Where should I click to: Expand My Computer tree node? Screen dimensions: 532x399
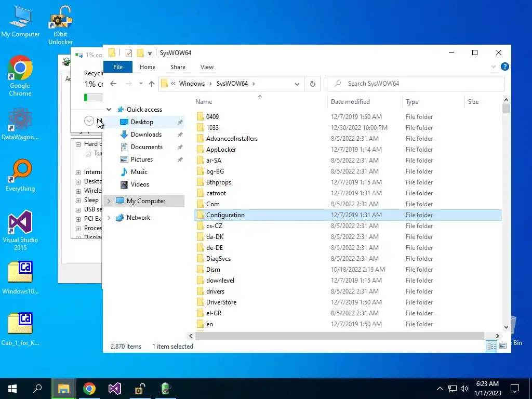(109, 201)
